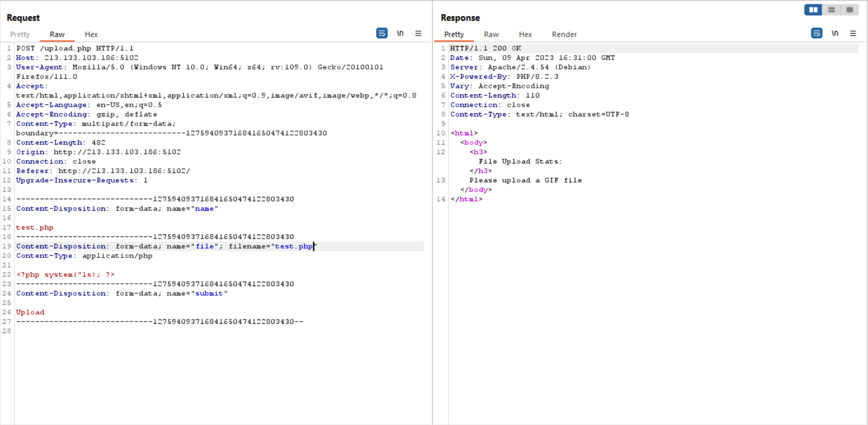Viewport: 868px width, 425px height.
Task: Toggle word wrap icon in Request panel
Action: point(382,33)
